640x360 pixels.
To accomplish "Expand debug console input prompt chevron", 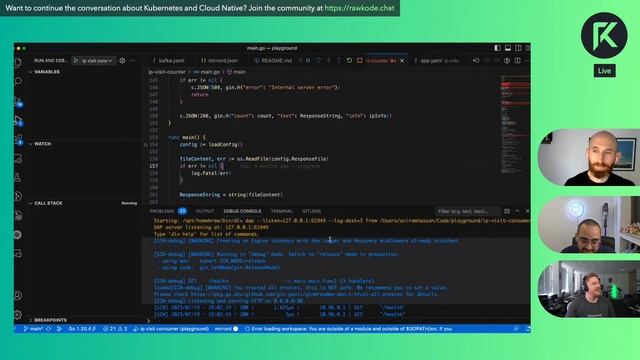I will (x=149, y=321).
